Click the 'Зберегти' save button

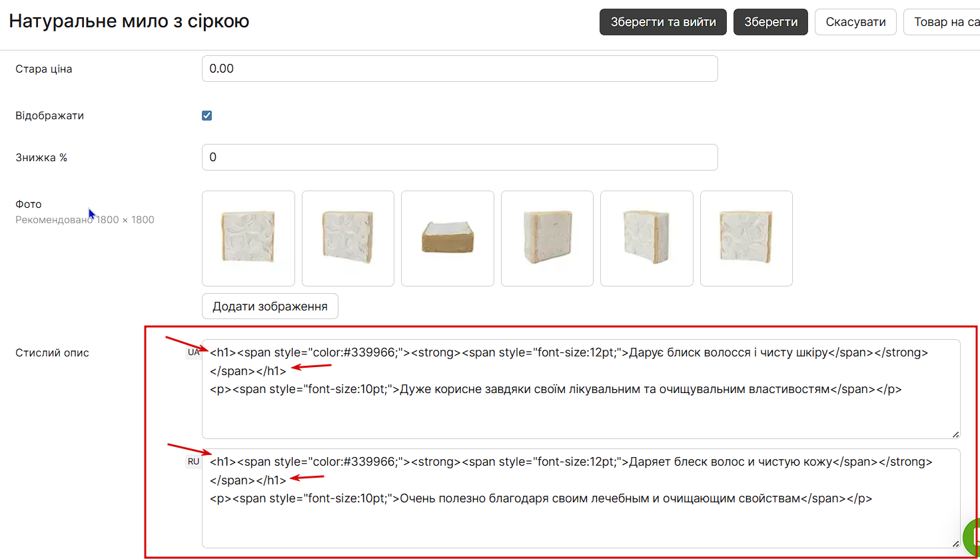pyautogui.click(x=771, y=22)
